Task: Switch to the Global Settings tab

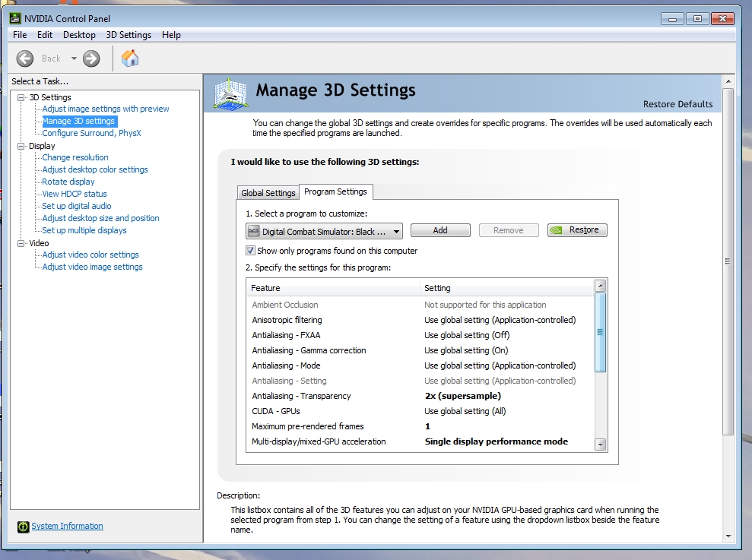Action: pos(268,193)
